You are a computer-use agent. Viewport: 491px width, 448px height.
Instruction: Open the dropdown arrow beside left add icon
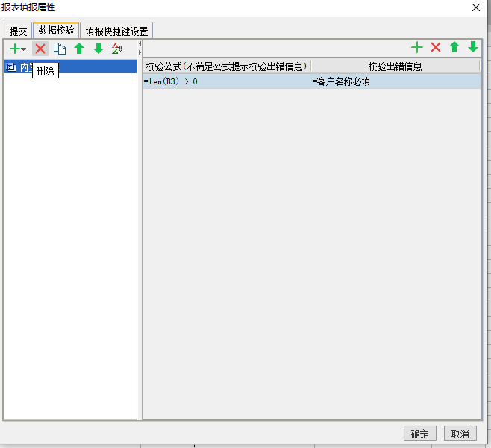(x=23, y=49)
